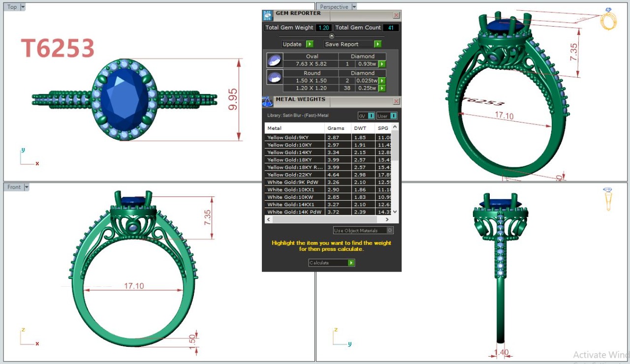630x364 pixels.
Task: Select the Yellow Gold:14KY row
Action: [x=294, y=152]
